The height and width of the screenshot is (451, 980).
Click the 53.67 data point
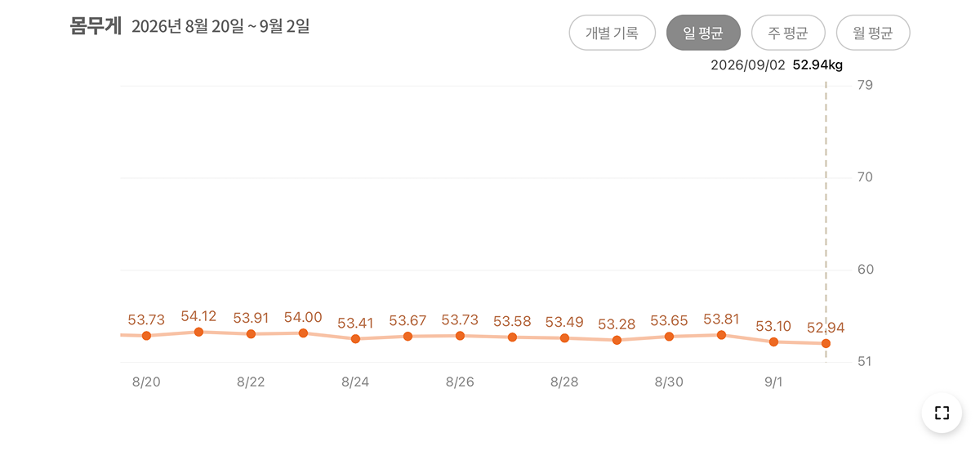(408, 337)
